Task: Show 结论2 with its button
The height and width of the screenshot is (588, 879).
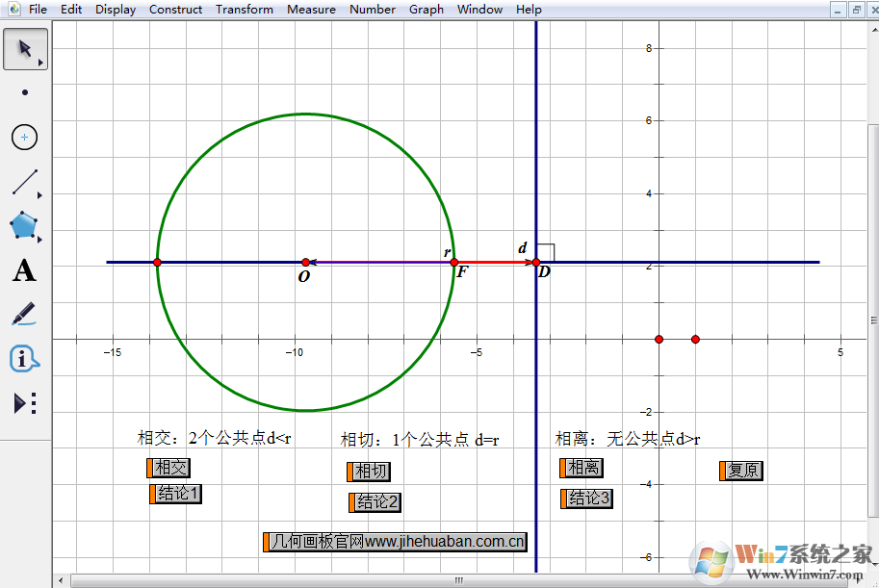Action: tap(377, 502)
